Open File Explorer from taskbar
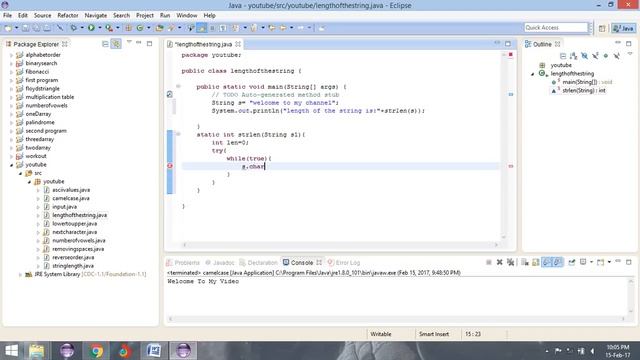Screen dimensions: 640x360 [37, 351]
